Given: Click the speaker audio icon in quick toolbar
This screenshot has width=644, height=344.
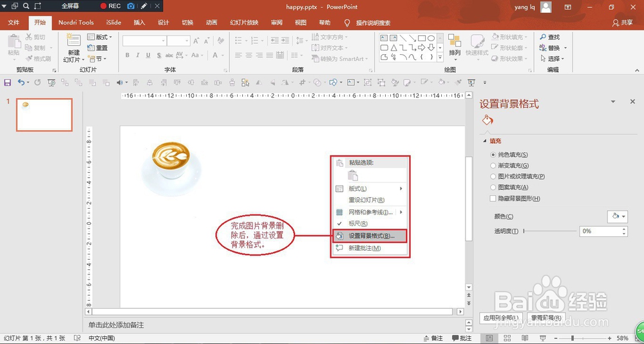Looking at the screenshot, I should pyautogui.click(x=120, y=82).
